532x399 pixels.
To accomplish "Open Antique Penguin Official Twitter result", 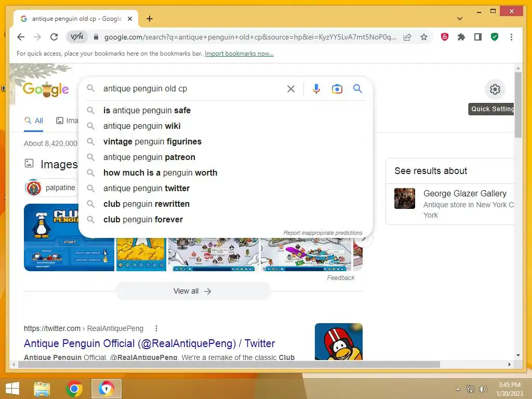I will point(149,343).
